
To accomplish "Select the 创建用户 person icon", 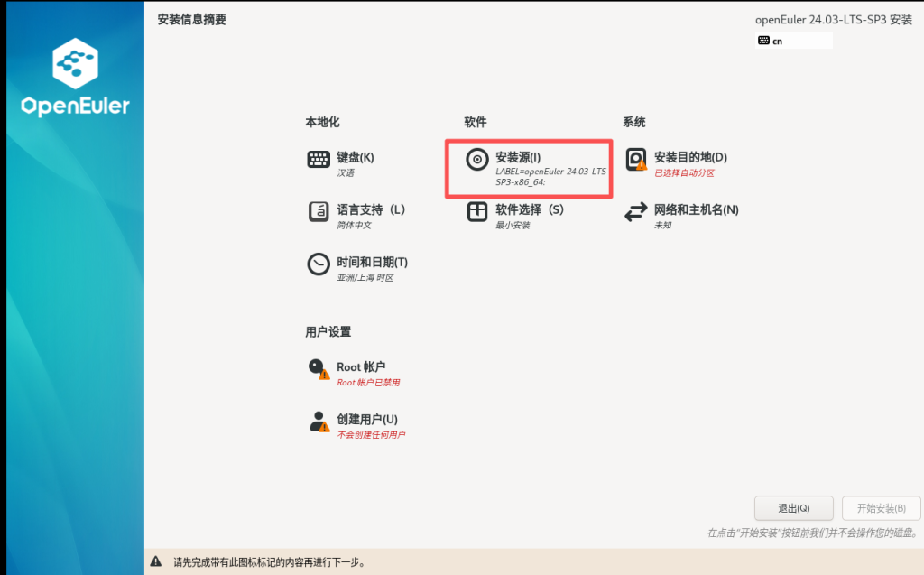I will (x=318, y=422).
